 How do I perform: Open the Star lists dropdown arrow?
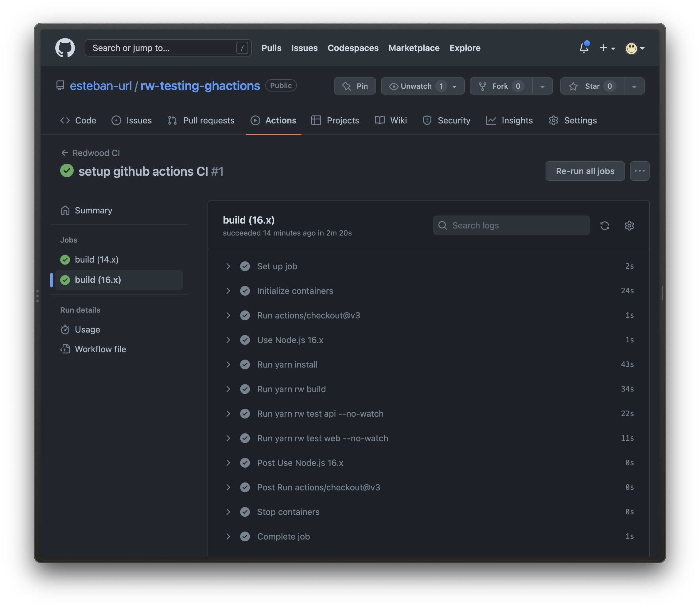click(634, 86)
